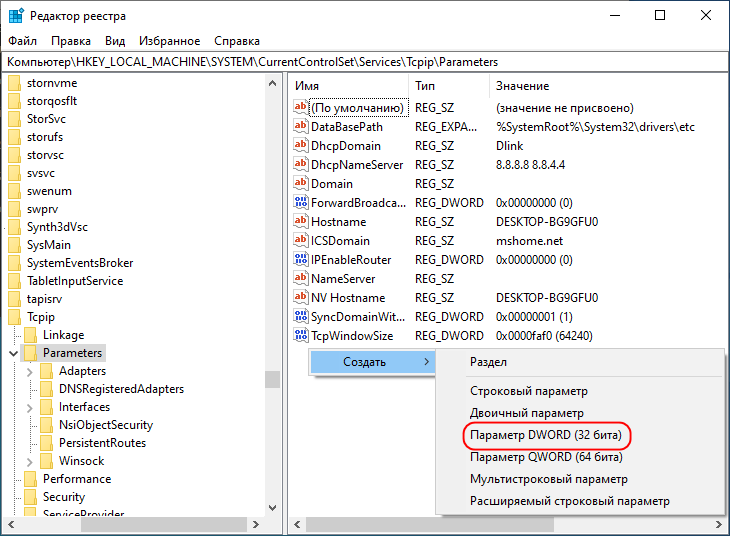730x536 pixels.
Task: Click the DWORD icon beside SyncDomainWithMembership
Action: pyautogui.click(x=300, y=316)
